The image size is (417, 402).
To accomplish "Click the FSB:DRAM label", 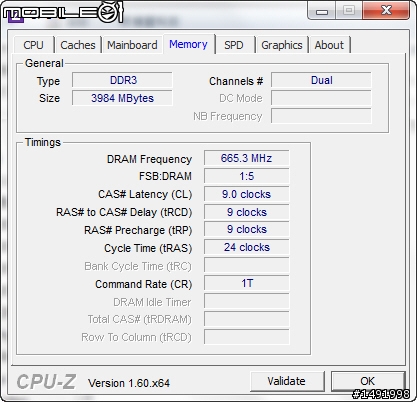I will click(165, 176).
